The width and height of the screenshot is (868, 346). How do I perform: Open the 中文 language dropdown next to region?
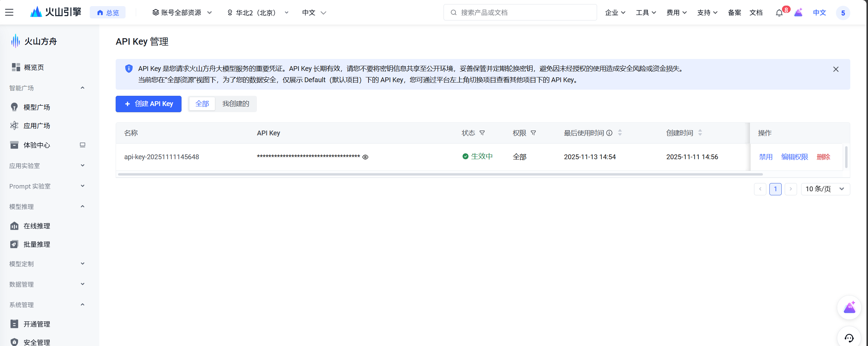[314, 13]
